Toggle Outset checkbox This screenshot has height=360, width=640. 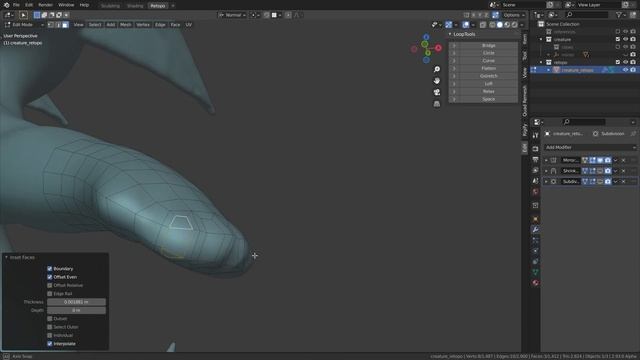pyautogui.click(x=50, y=319)
